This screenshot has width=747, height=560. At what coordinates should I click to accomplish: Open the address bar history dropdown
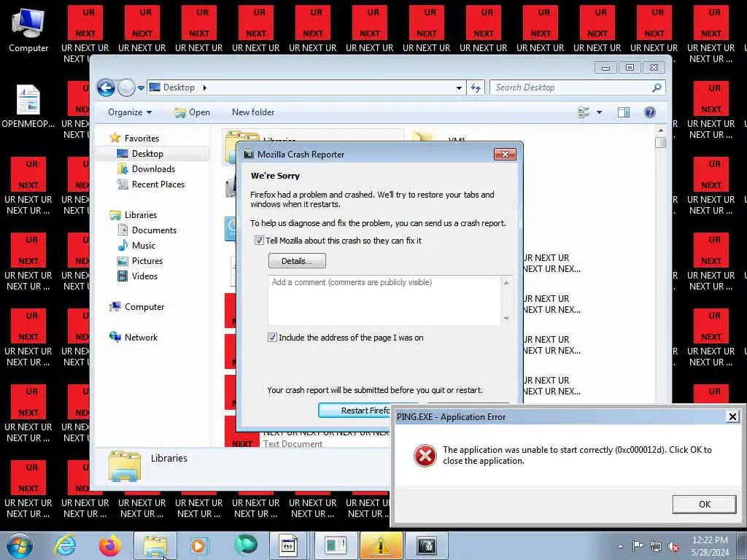tap(459, 87)
